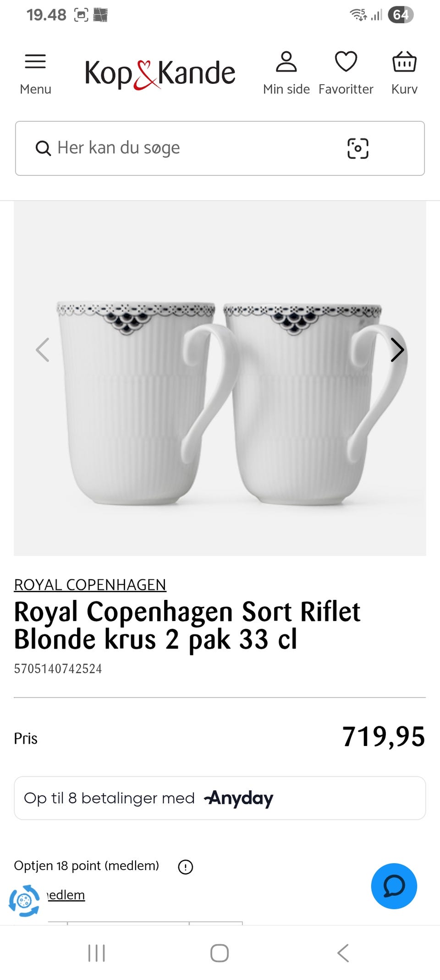Open the cookie settings icon
Viewport: 440px width, 980px height.
coord(24,901)
